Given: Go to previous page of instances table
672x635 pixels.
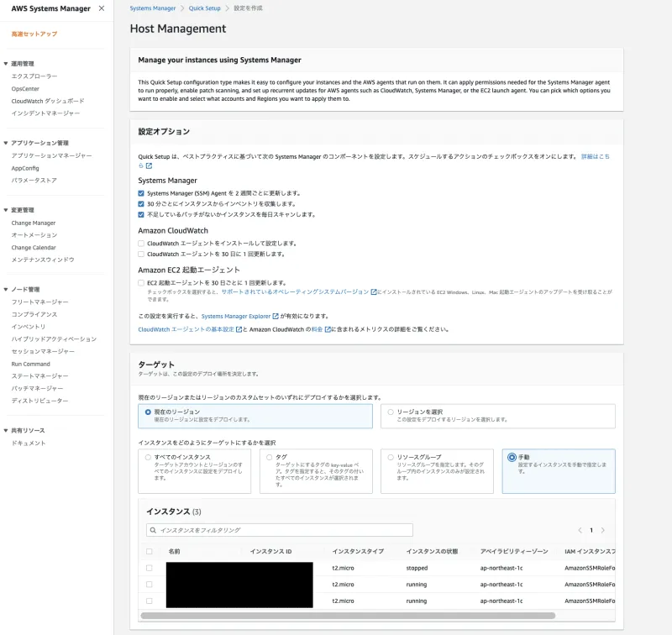Looking at the screenshot, I should 580,530.
